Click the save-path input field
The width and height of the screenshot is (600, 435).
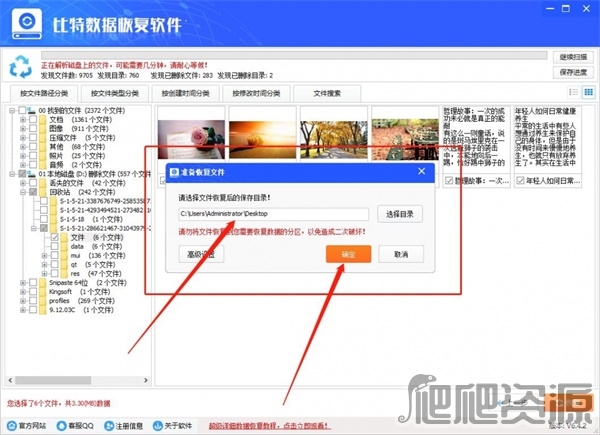point(274,214)
